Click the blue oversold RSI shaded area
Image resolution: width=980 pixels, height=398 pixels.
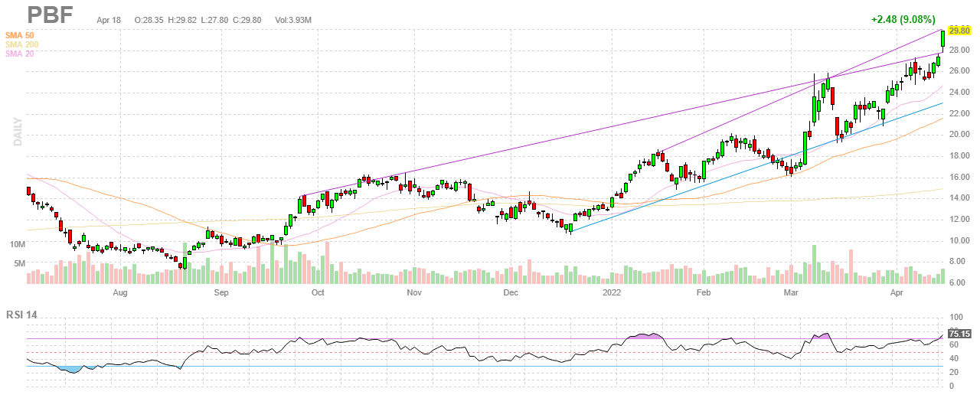[x=70, y=369]
